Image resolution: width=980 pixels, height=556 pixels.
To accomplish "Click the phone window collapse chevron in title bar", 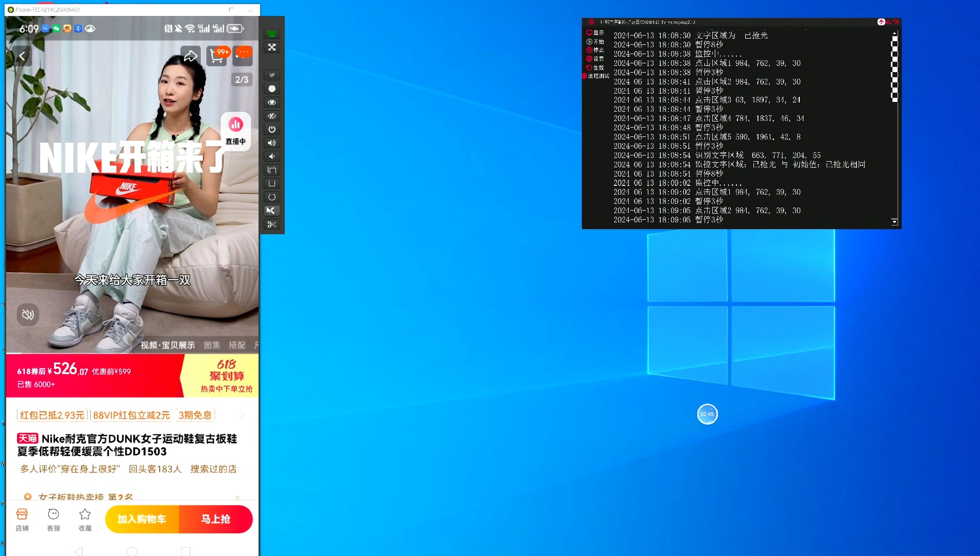I will point(251,10).
